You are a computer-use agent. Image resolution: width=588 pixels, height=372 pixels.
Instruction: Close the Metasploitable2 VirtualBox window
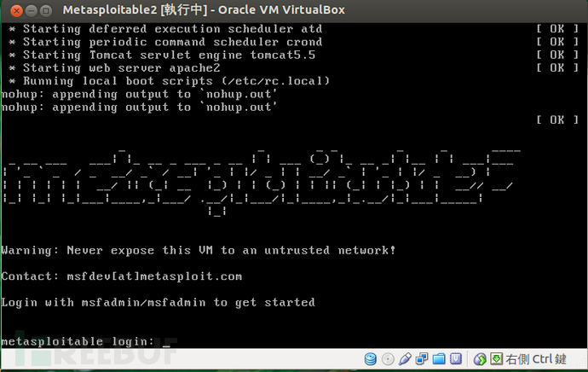(x=16, y=11)
